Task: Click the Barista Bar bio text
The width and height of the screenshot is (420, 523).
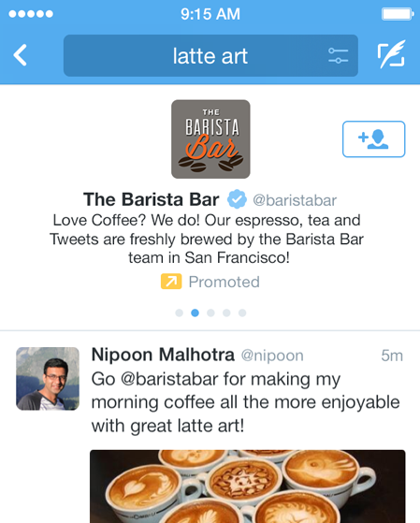Action: tap(207, 239)
